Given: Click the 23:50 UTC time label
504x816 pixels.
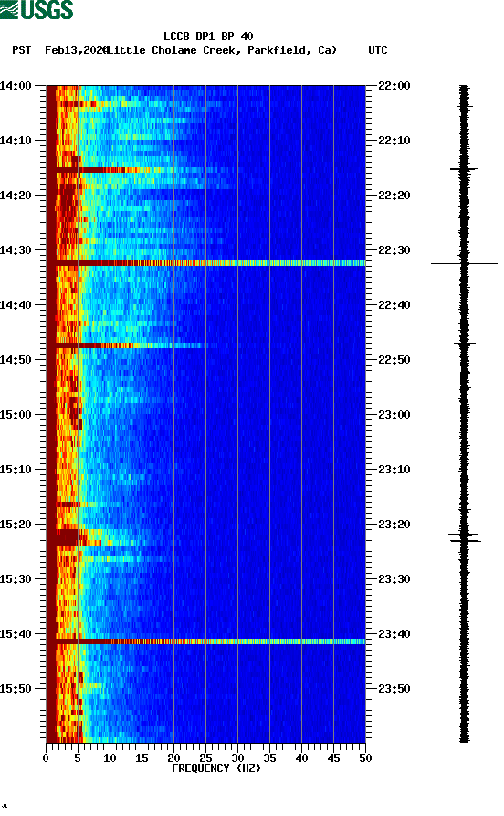Looking at the screenshot, I should point(394,689).
